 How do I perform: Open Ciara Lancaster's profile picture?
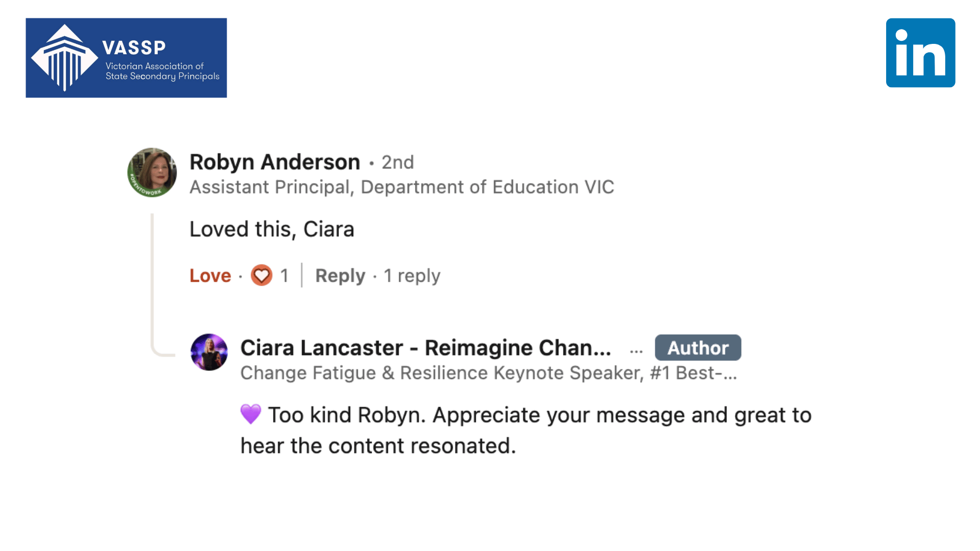pyautogui.click(x=209, y=352)
